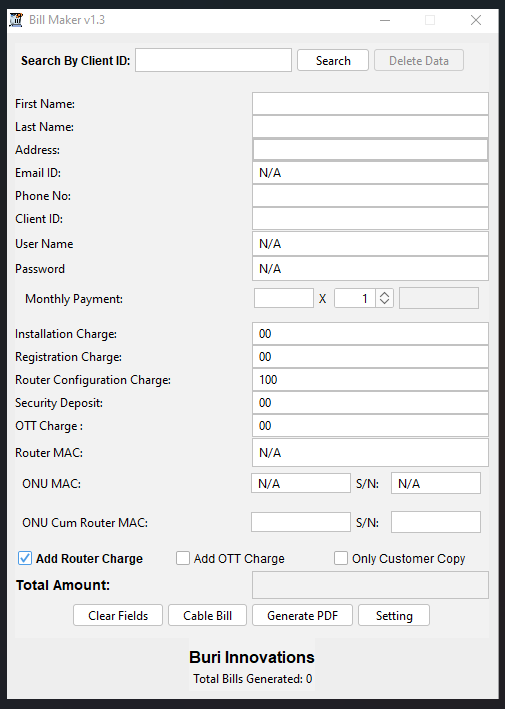Select the Email ID field

[x=370, y=173]
